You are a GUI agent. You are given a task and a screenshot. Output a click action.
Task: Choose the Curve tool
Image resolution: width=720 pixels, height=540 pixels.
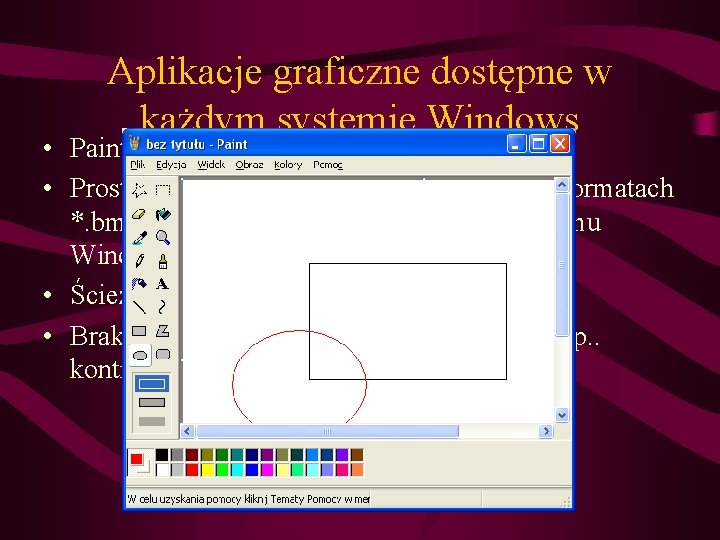(x=163, y=307)
